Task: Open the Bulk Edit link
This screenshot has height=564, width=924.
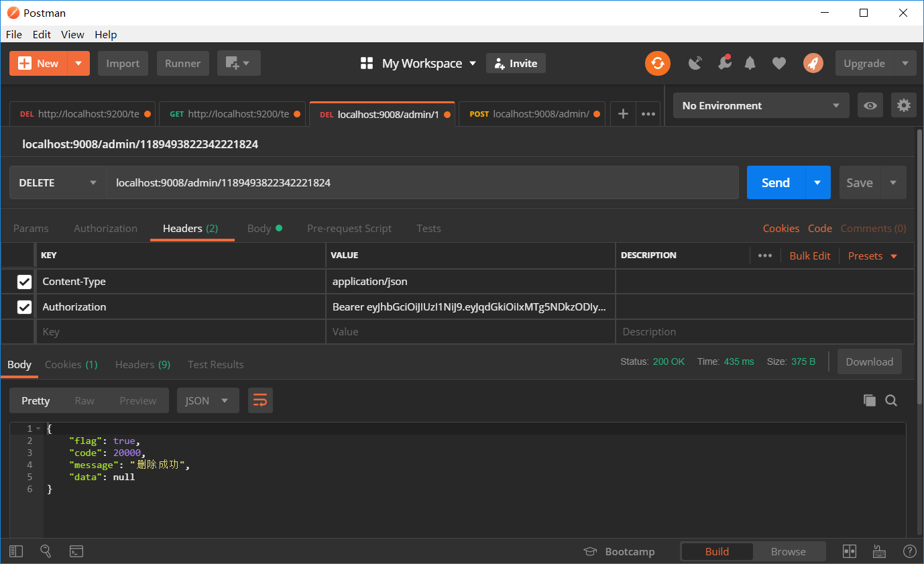Action: (x=810, y=256)
